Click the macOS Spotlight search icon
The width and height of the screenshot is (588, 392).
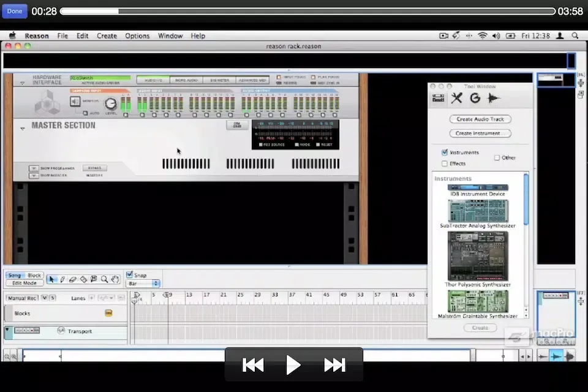(x=575, y=36)
